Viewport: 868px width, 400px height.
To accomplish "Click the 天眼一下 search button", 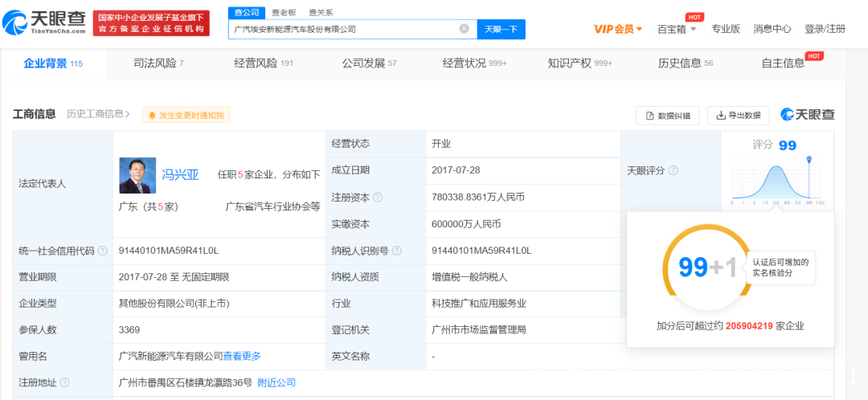I will [x=501, y=30].
